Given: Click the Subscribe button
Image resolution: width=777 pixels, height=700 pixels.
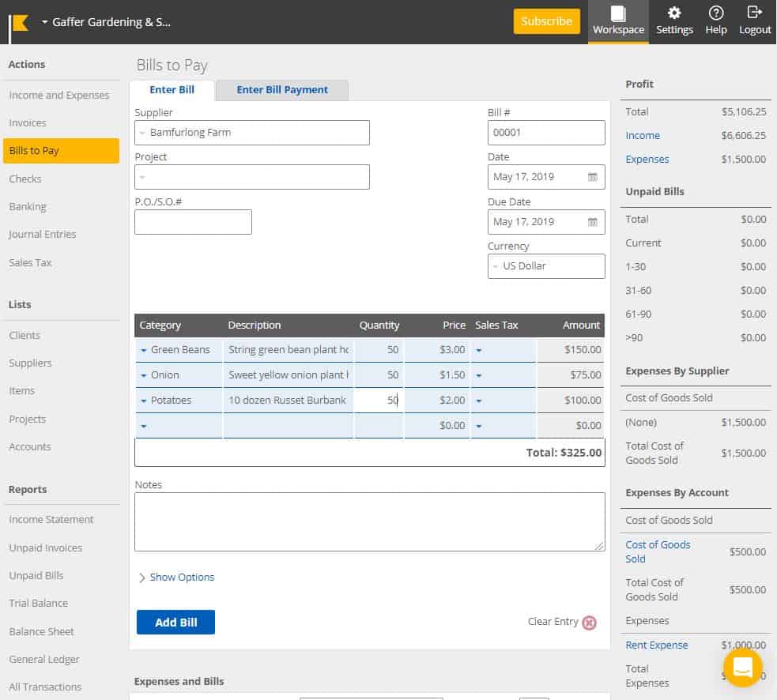Looking at the screenshot, I should click(x=546, y=21).
